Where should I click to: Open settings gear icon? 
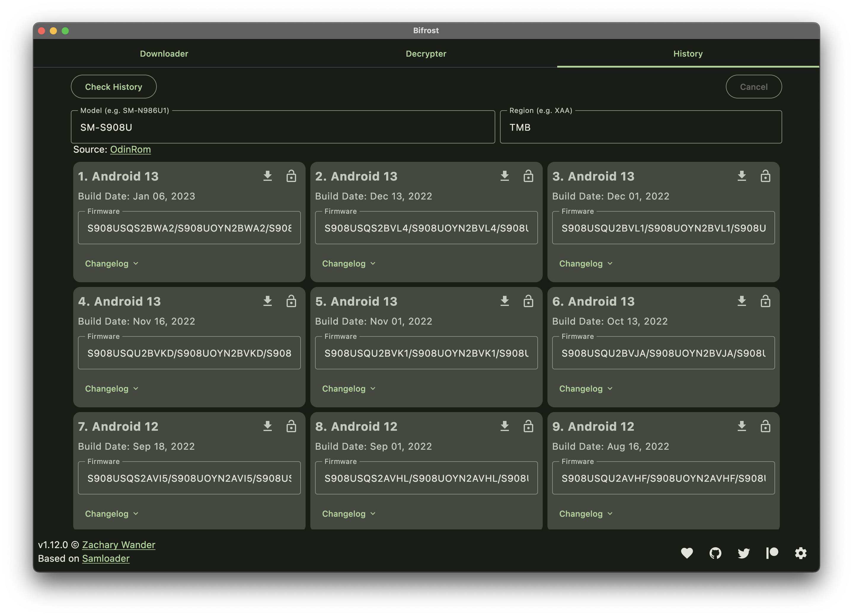[x=801, y=553]
